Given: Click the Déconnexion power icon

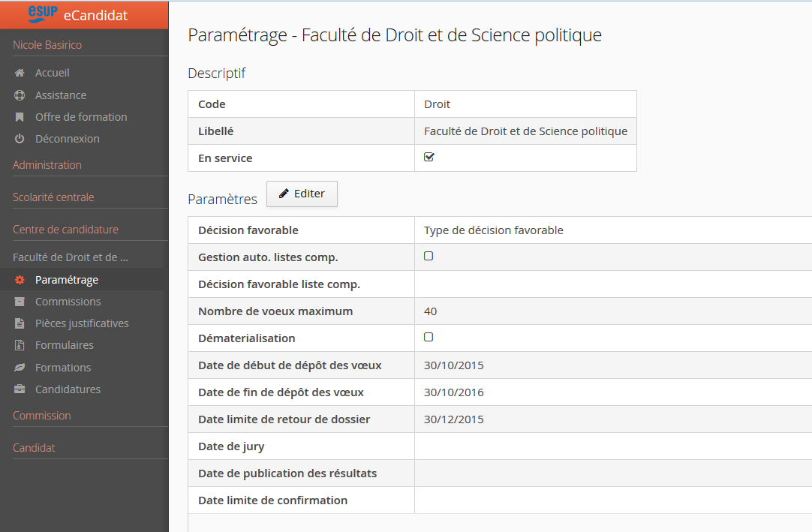Looking at the screenshot, I should pos(20,139).
